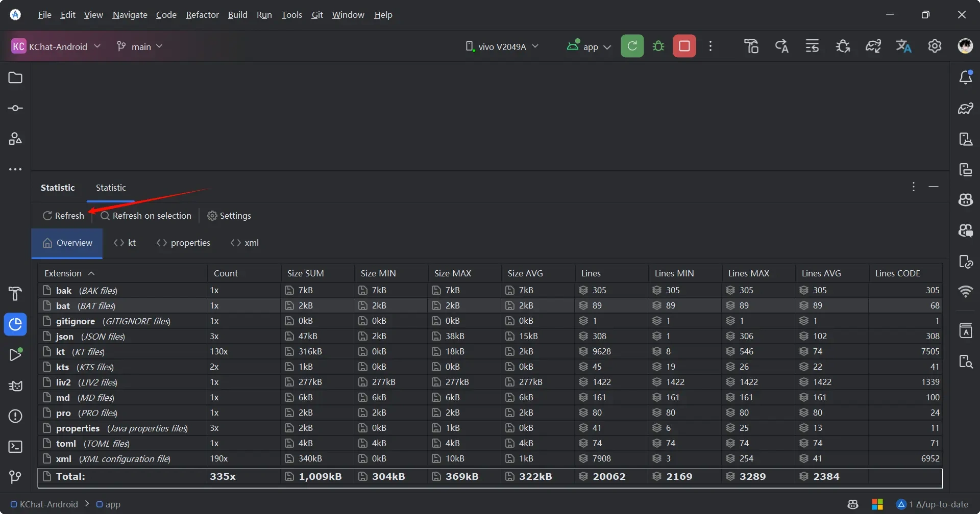
Task: Switch to the kt tab
Action: 125,243
